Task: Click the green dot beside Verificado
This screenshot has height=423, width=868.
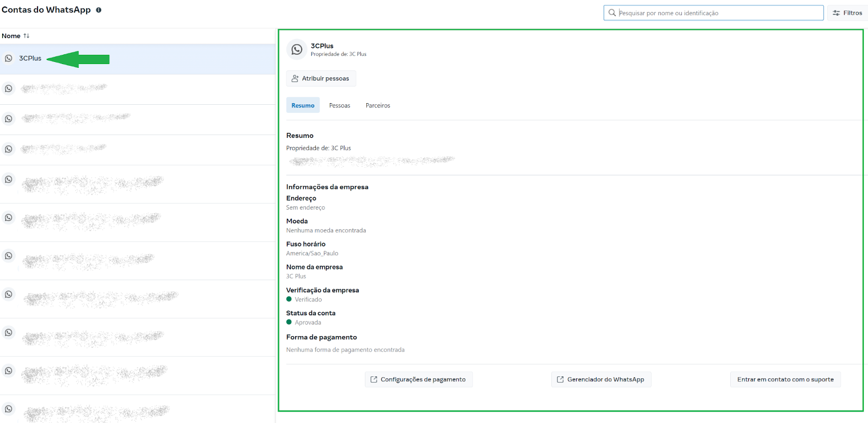Action: point(289,299)
